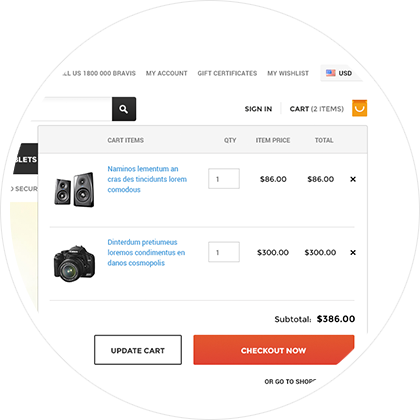Click the Sign In link
Image resolution: width=420 pixels, height=420 pixels.
[x=258, y=109]
